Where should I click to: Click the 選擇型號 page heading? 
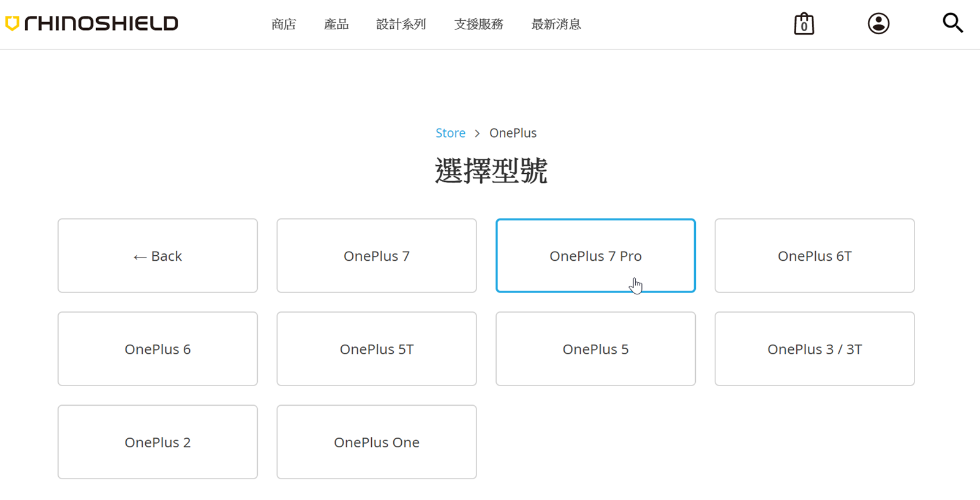[x=491, y=171]
